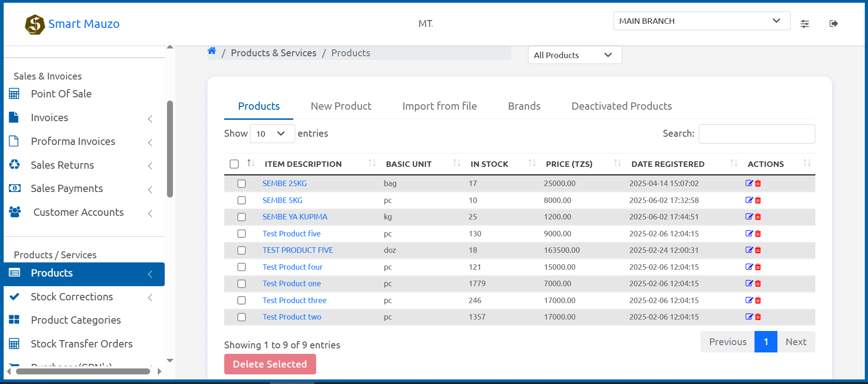Expand the Sales Returns submenu
Screen dimensions: 868x384
point(150,166)
